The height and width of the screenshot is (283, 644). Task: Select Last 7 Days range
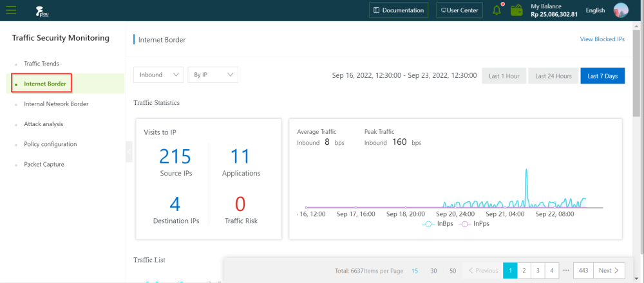[x=603, y=76]
